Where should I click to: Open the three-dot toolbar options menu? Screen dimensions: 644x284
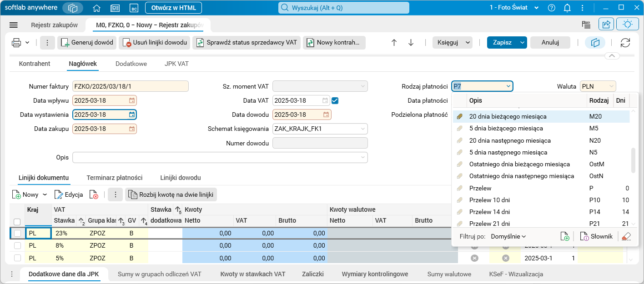[48, 43]
